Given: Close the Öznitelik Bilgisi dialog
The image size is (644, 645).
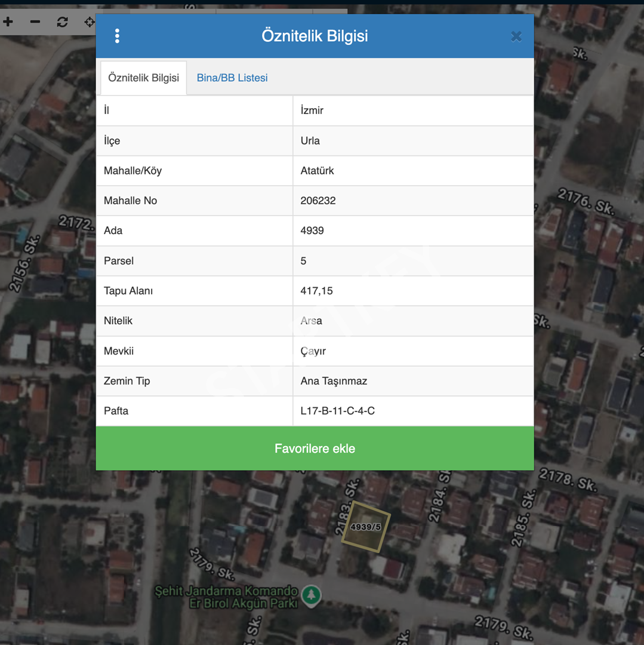Looking at the screenshot, I should pyautogui.click(x=516, y=36).
